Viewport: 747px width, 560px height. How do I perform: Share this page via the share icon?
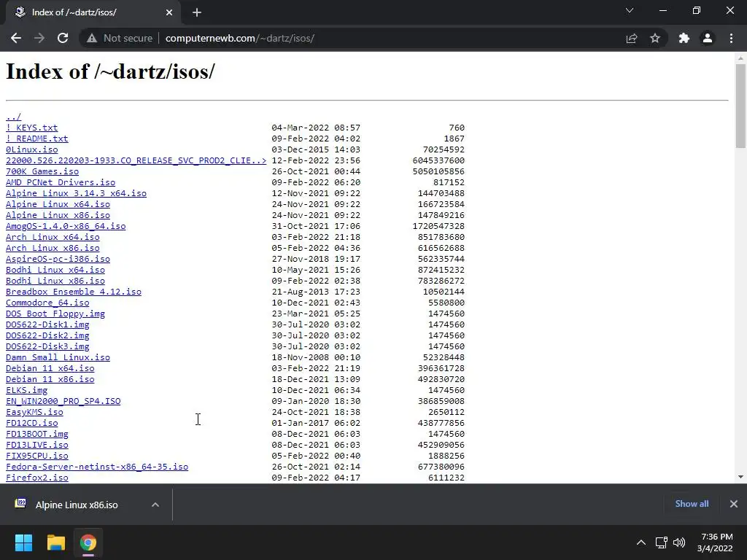632,38
